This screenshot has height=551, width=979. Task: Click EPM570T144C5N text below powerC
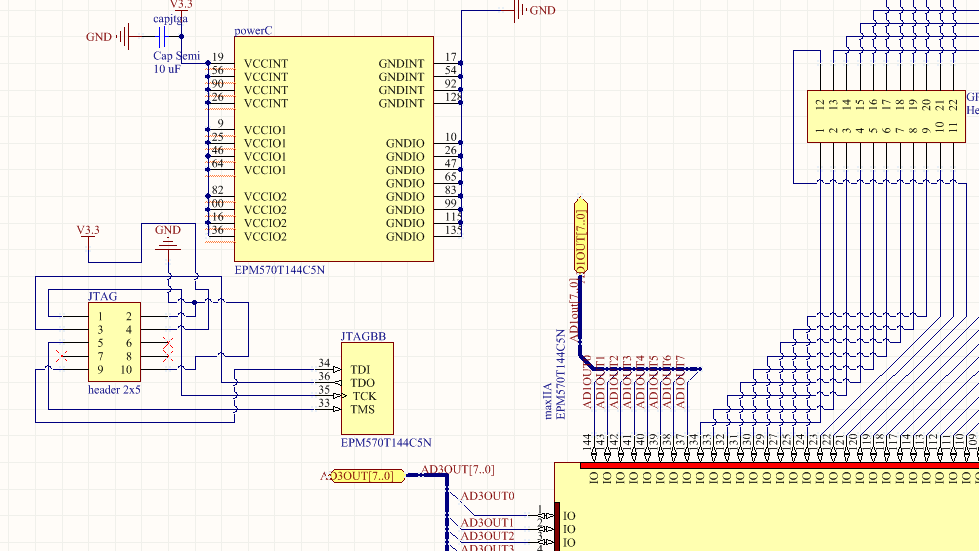click(x=280, y=270)
